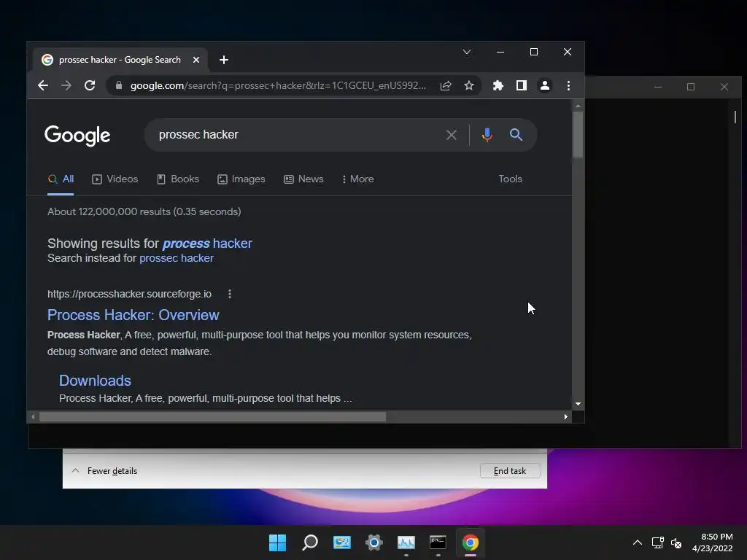Click the https://processhacker.sourceforge.io URL text
747x560 pixels.
[x=129, y=294]
